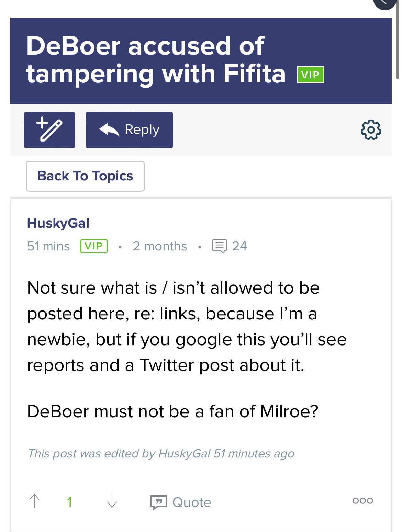This screenshot has width=402, height=532.
Task: Tap the dark circular button at top right
Action: point(385,3)
